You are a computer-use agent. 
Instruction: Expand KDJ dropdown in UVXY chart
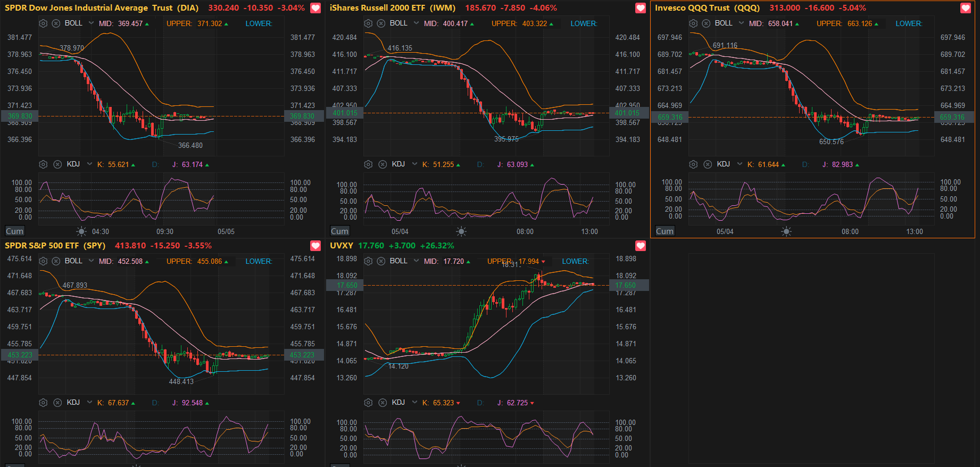click(x=414, y=402)
